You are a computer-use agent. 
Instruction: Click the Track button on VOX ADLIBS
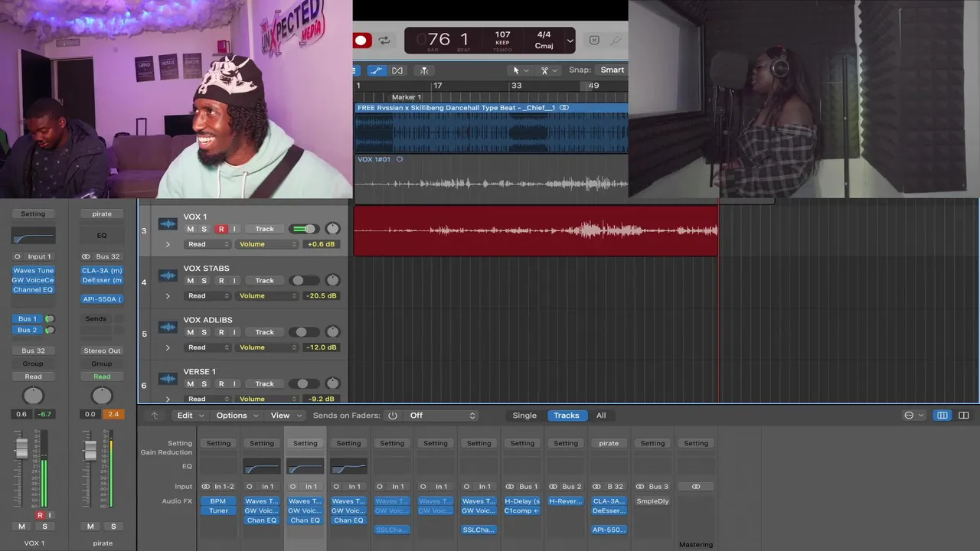[x=264, y=332]
